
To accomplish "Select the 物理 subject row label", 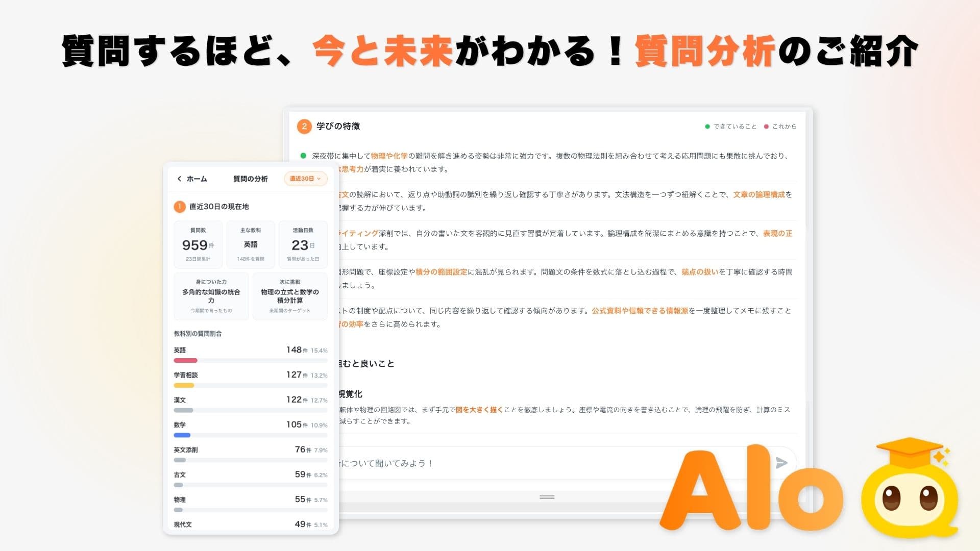I will pyautogui.click(x=180, y=500).
